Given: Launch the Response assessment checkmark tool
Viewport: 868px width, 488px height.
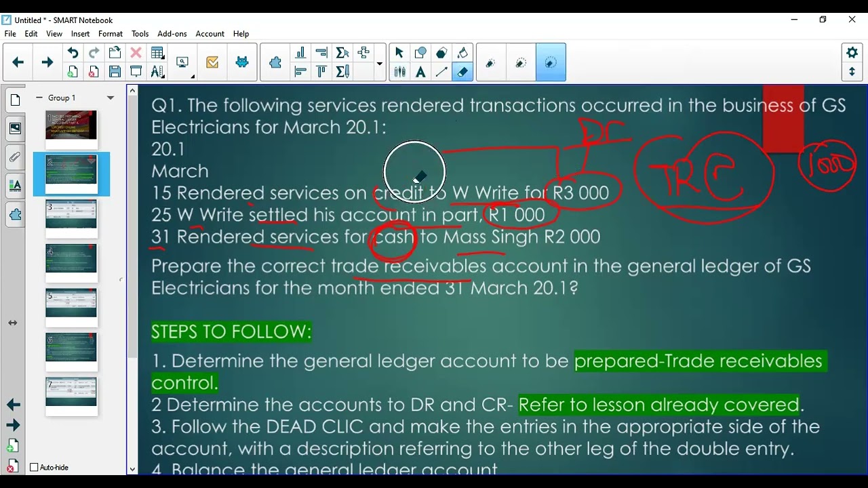Looking at the screenshot, I should (x=212, y=62).
